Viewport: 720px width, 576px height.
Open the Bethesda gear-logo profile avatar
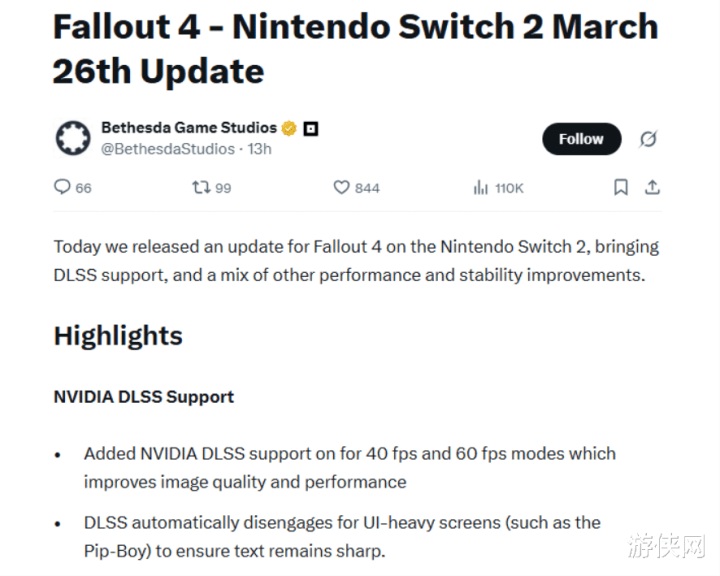72,138
